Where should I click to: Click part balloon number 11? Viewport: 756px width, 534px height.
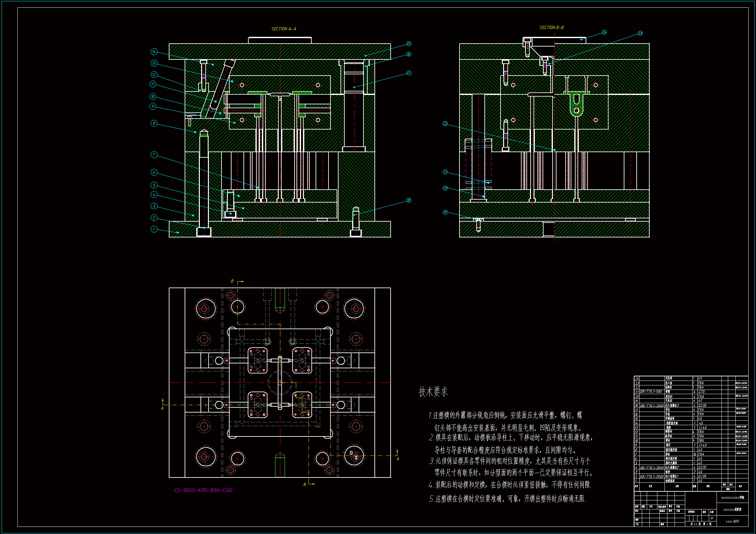pos(153,84)
